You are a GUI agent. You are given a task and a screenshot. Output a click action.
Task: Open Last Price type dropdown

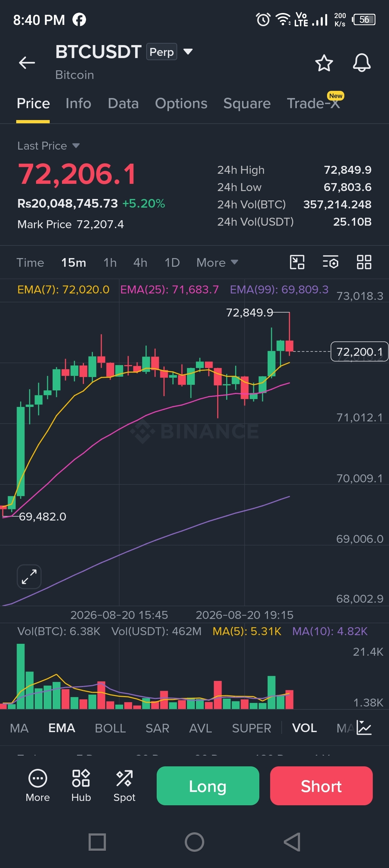point(49,146)
